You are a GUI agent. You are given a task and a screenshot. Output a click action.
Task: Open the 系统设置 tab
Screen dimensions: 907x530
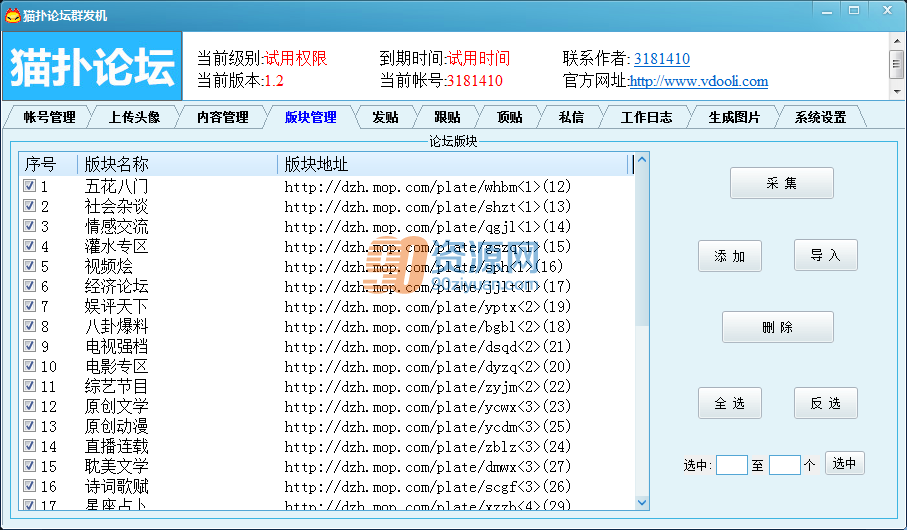click(820, 117)
